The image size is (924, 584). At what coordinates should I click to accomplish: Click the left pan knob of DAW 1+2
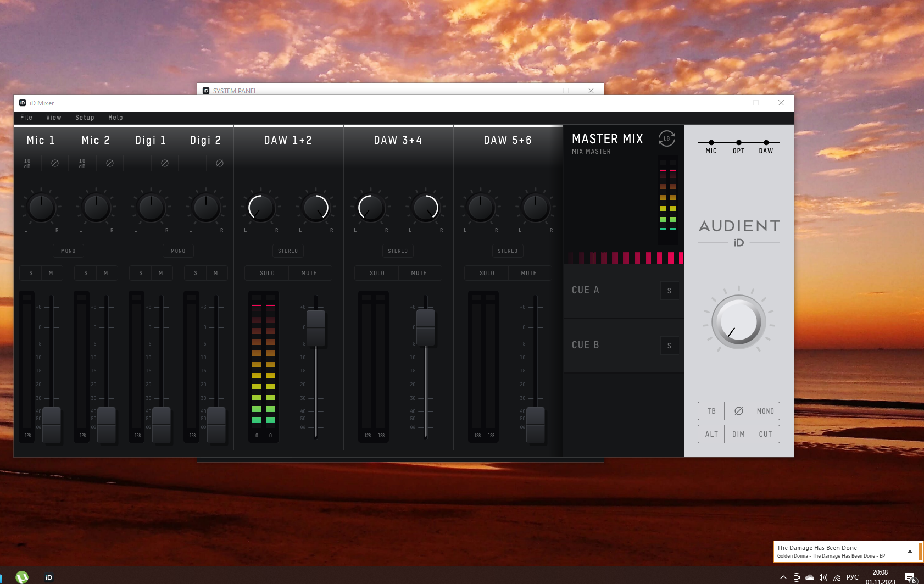coord(261,208)
